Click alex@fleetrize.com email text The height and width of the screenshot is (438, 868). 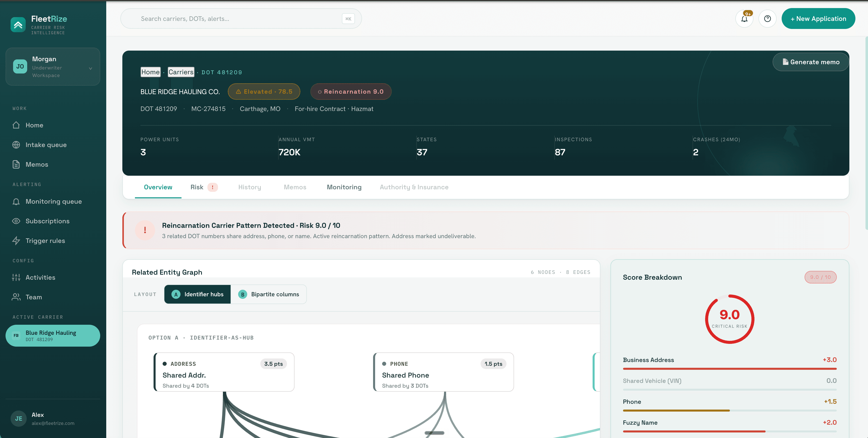53,423
